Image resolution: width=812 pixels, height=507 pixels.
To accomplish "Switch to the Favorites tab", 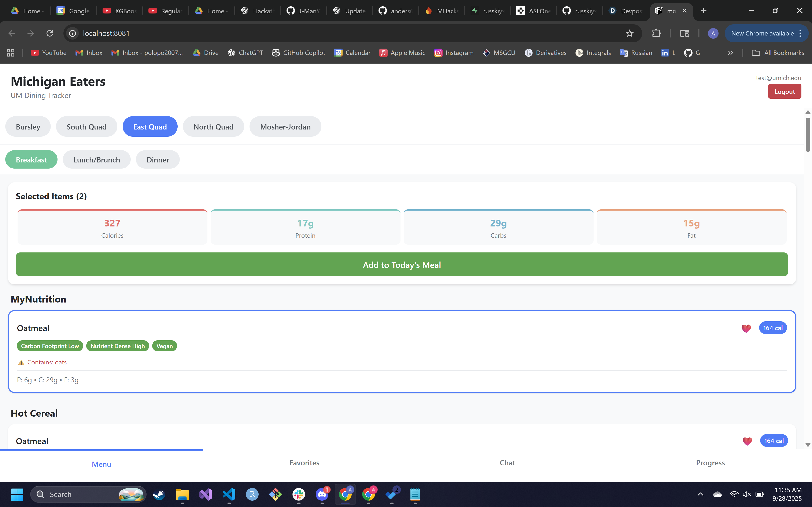I will click(x=304, y=463).
